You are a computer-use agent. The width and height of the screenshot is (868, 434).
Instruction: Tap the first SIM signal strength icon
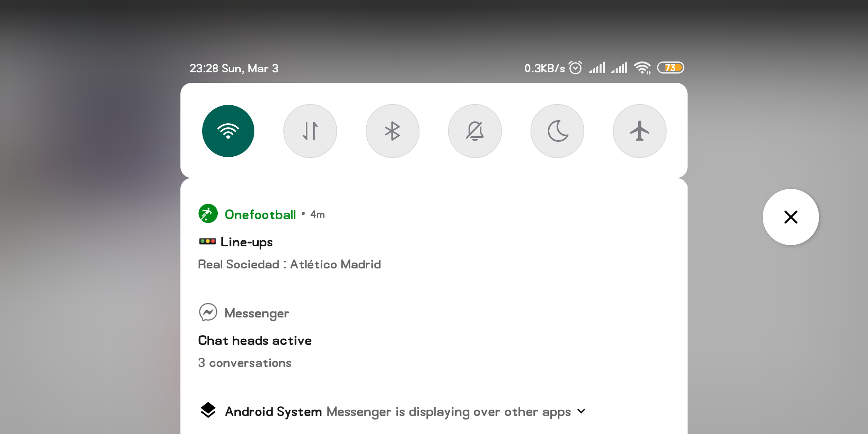(597, 68)
